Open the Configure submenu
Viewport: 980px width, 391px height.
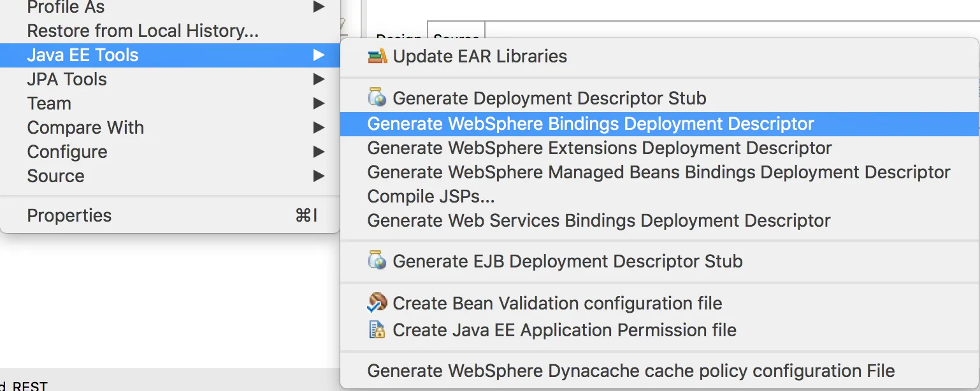(x=67, y=152)
